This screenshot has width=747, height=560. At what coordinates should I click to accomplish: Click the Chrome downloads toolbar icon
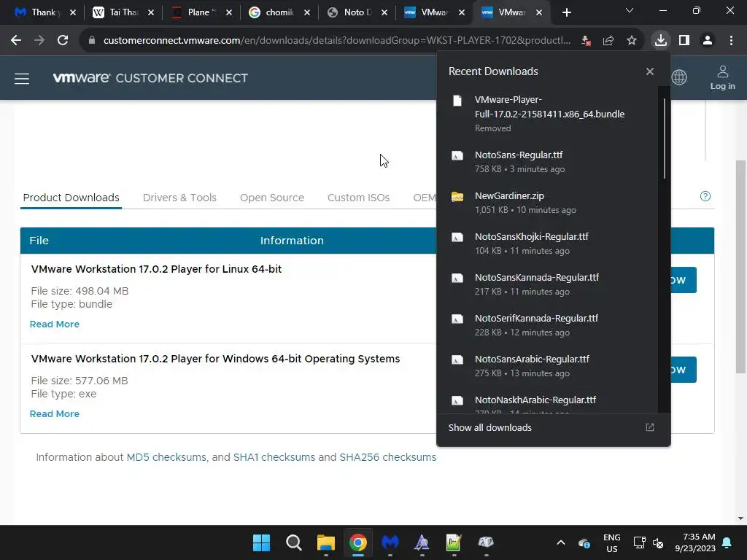pos(661,41)
